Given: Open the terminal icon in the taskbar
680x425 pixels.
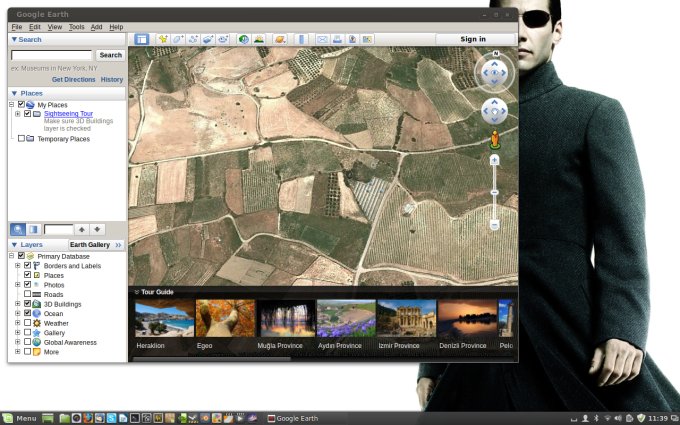Looking at the screenshot, I should coord(135,418).
